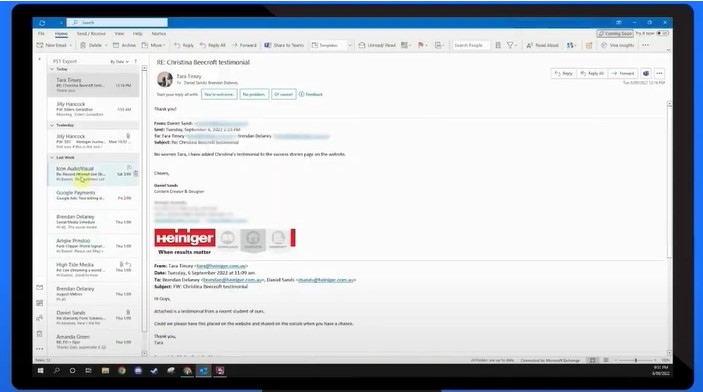
Task: Select the Home tab
Action: point(61,34)
